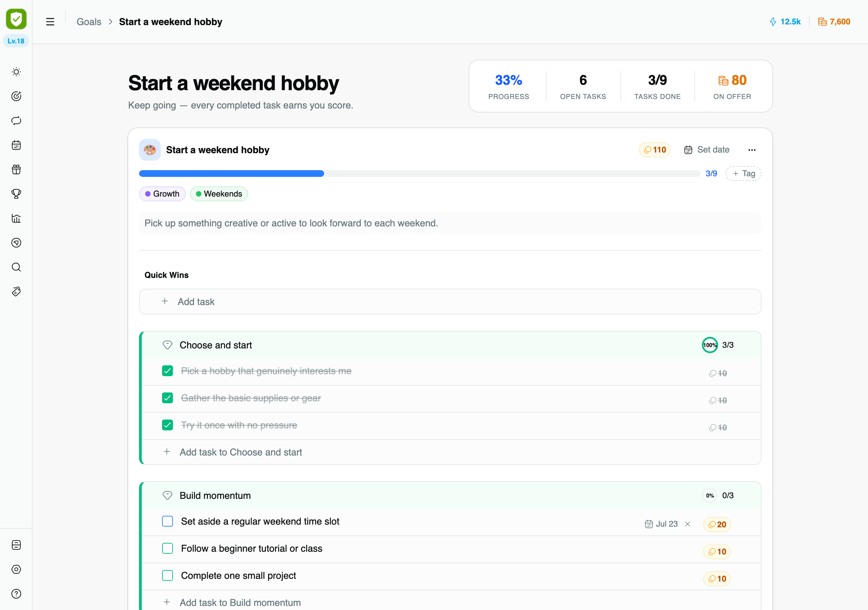Open the sun icon in sidebar
Image resolution: width=868 pixels, height=610 pixels.
(x=16, y=72)
